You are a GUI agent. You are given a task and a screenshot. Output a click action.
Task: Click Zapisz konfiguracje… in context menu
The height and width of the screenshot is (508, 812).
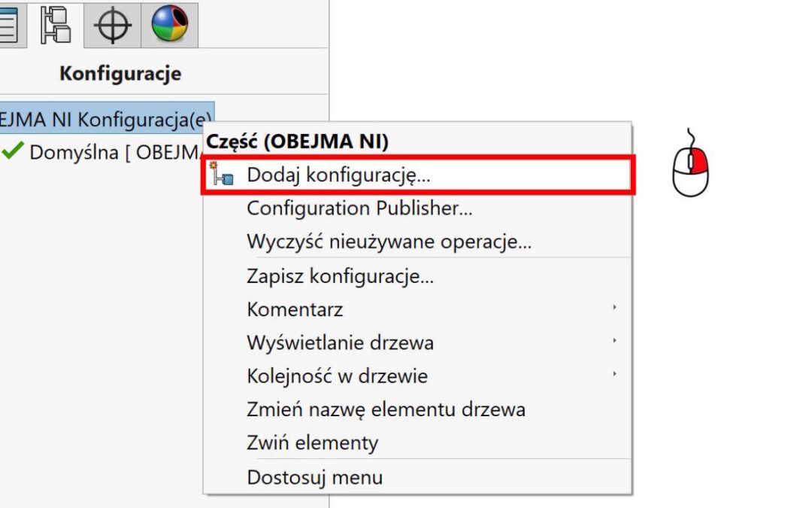click(340, 275)
